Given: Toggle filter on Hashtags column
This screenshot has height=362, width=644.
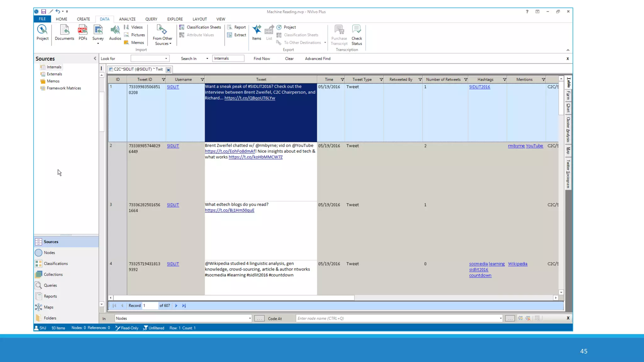Looking at the screenshot, I should coord(504,80).
